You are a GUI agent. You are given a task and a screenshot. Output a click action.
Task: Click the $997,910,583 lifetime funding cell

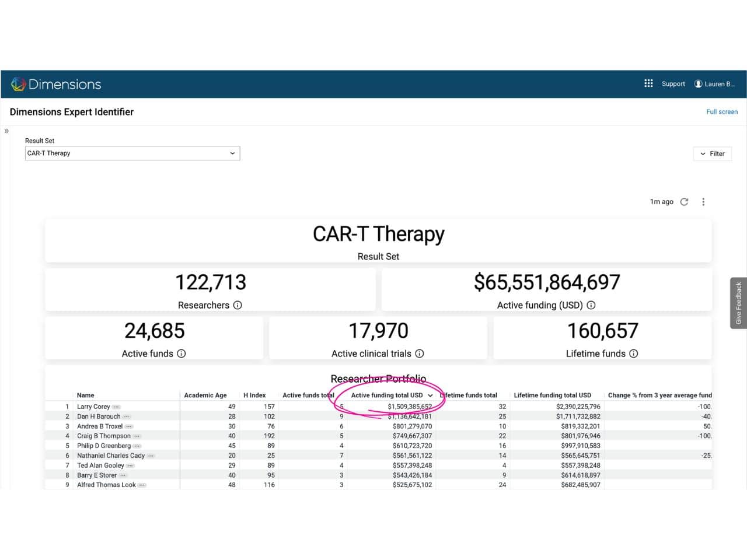[x=580, y=446]
